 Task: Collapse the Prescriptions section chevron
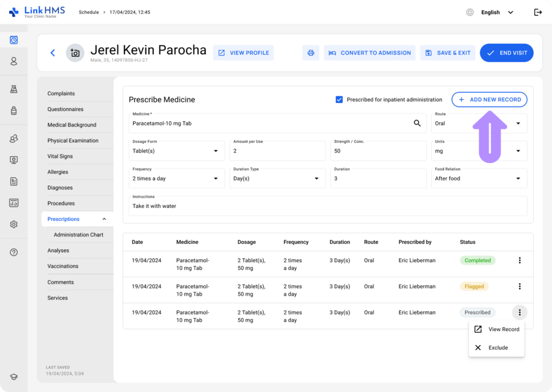(104, 219)
